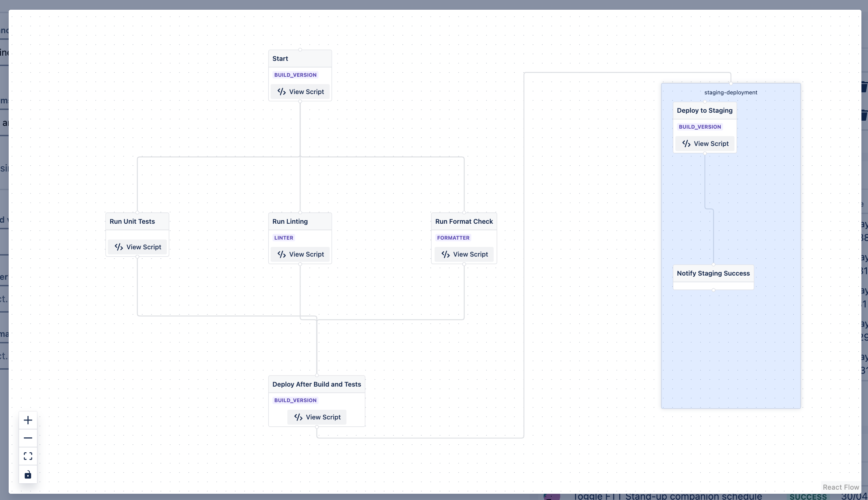Screen dimensions: 868x500
Task: Click BUILD_VERSION tag on Start node
Action: click(x=295, y=75)
